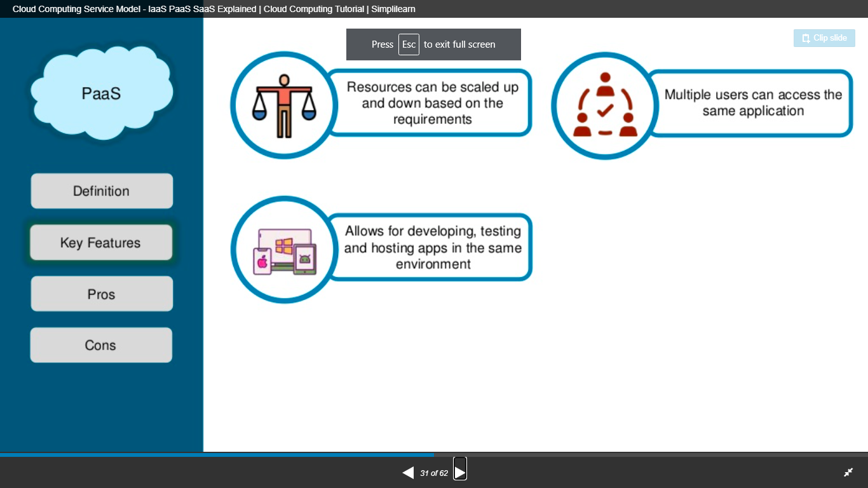Switch to the Cons section
Screen dimensions: 868x488
(101, 345)
